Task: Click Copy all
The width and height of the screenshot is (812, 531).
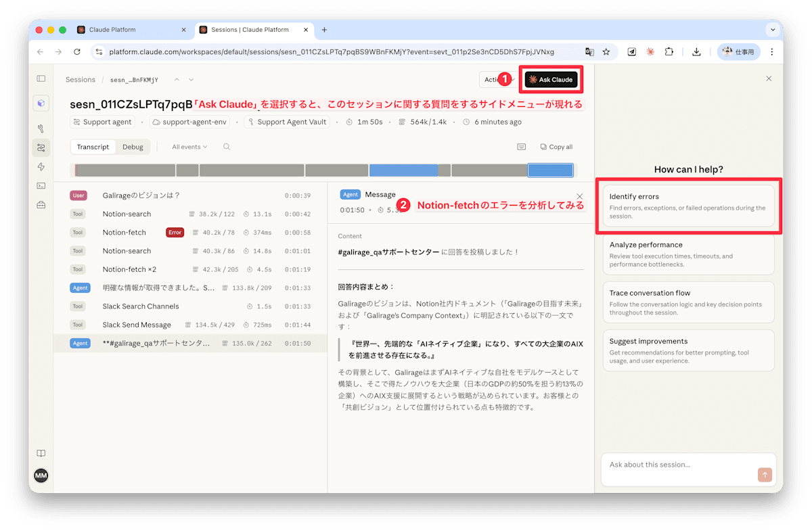Action: pyautogui.click(x=556, y=147)
